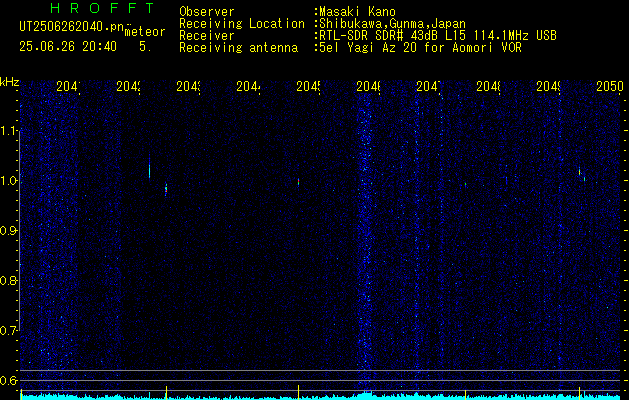Click the small green echo between 2047 and 2048
This screenshot has width=629, height=400.
point(465,184)
